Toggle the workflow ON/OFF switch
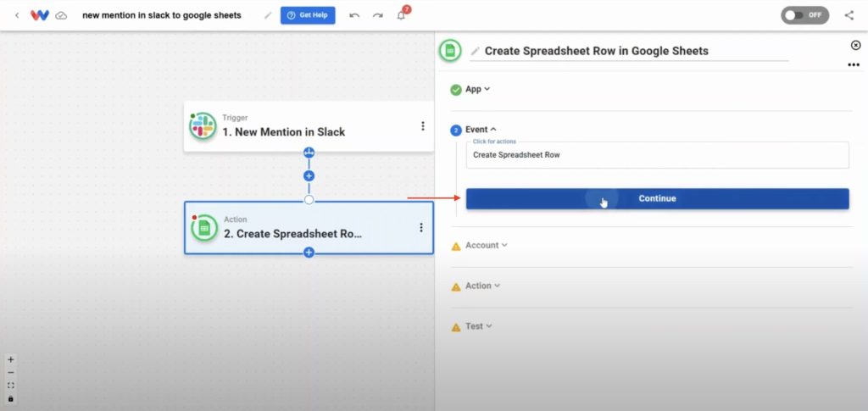The image size is (868, 411). click(805, 15)
